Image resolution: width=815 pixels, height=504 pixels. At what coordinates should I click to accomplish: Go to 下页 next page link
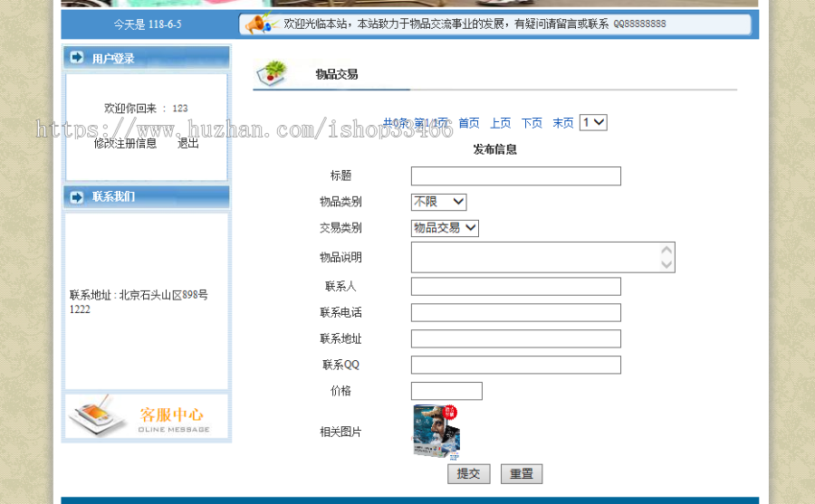point(532,123)
